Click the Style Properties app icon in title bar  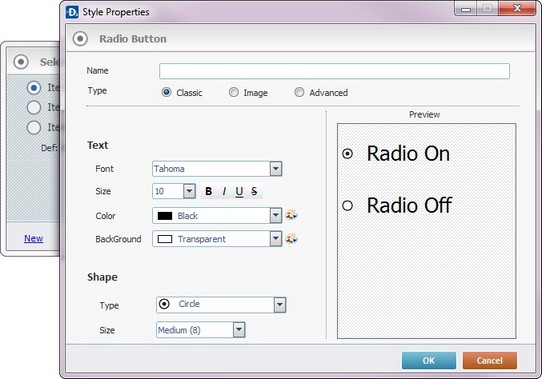tap(72, 12)
